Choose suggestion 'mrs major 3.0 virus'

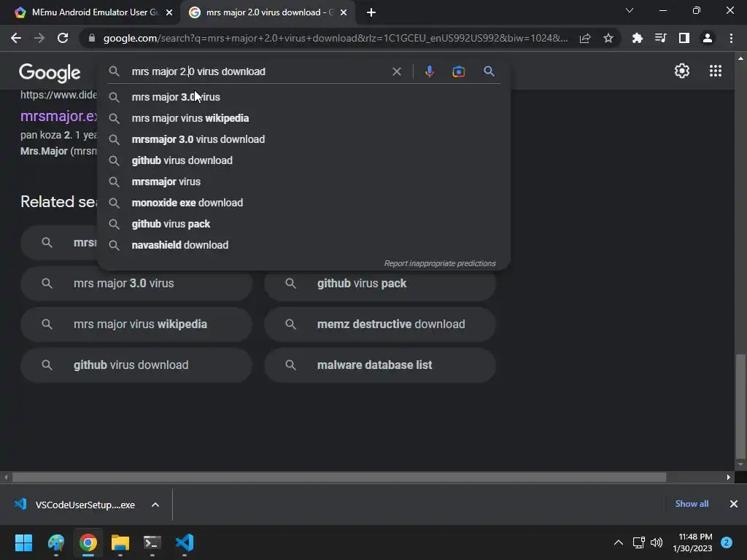(x=303, y=97)
